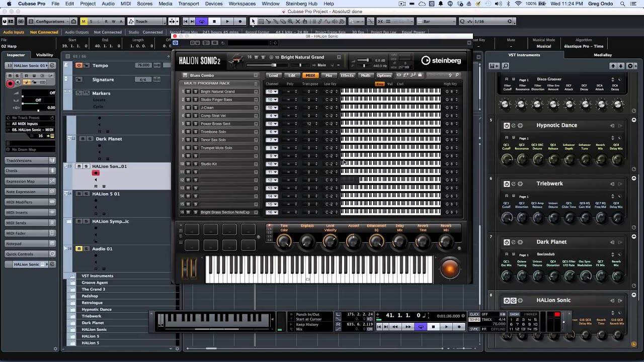The width and height of the screenshot is (644, 362).
Task: Open Blues Combo multi preset dropdown
Action: pyautogui.click(x=257, y=75)
